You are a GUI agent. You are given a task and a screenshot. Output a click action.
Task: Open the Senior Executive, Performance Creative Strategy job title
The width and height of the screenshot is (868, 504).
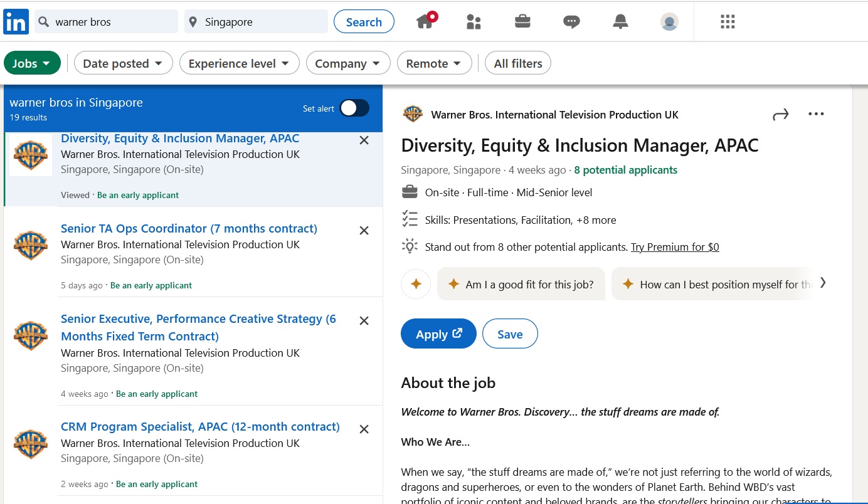[x=198, y=327]
